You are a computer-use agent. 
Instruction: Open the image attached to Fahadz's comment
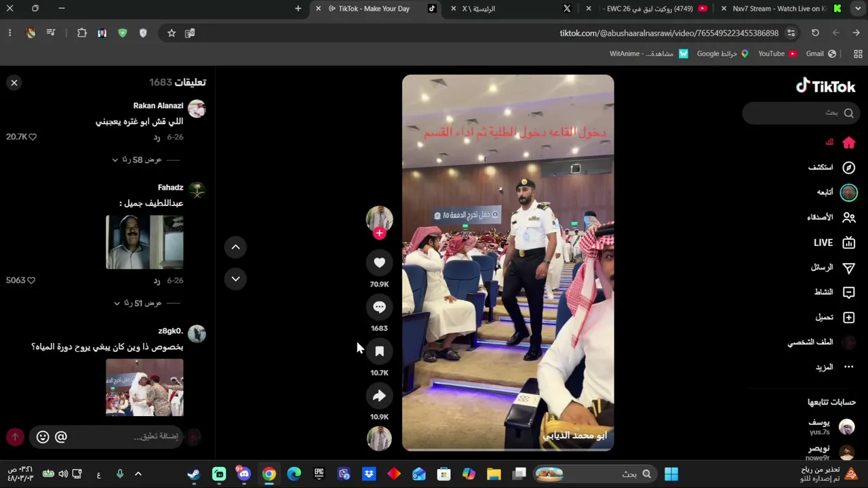point(144,242)
